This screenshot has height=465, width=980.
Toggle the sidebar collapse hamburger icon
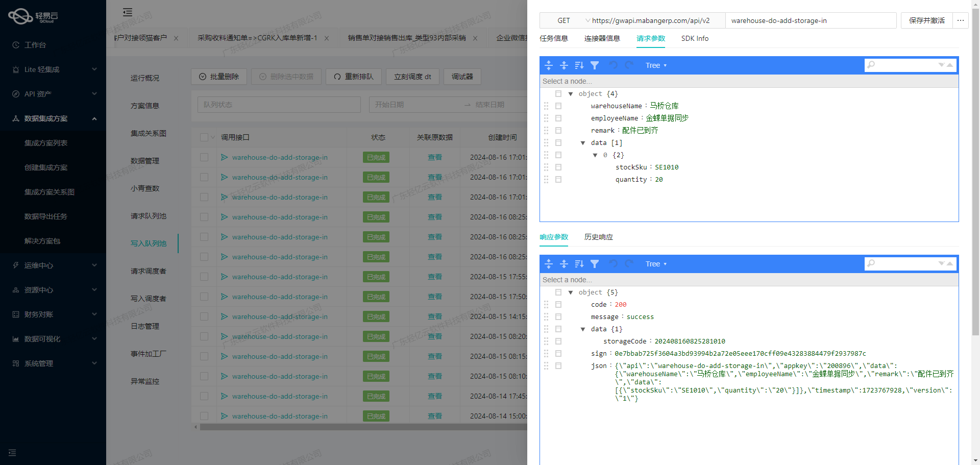point(128,12)
